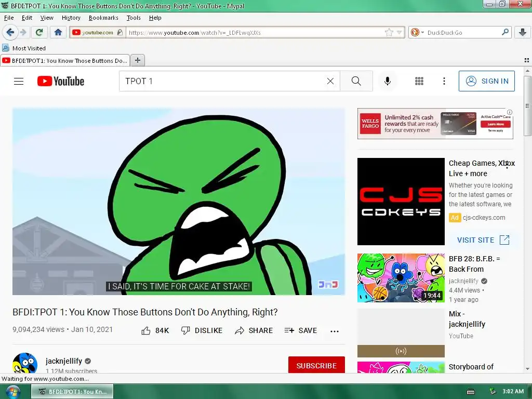Open a new tab with plus button
Image resolution: width=532 pixels, height=399 pixels.
pos(137,60)
